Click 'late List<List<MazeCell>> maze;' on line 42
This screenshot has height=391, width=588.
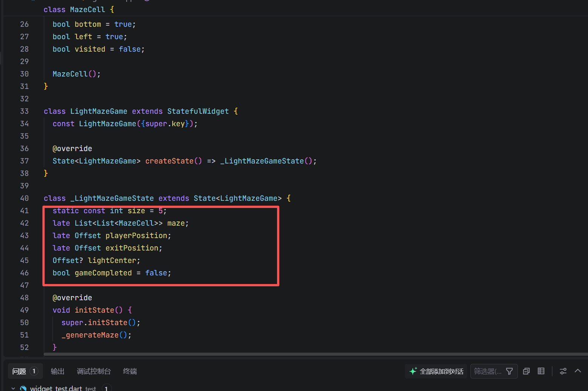pos(121,223)
